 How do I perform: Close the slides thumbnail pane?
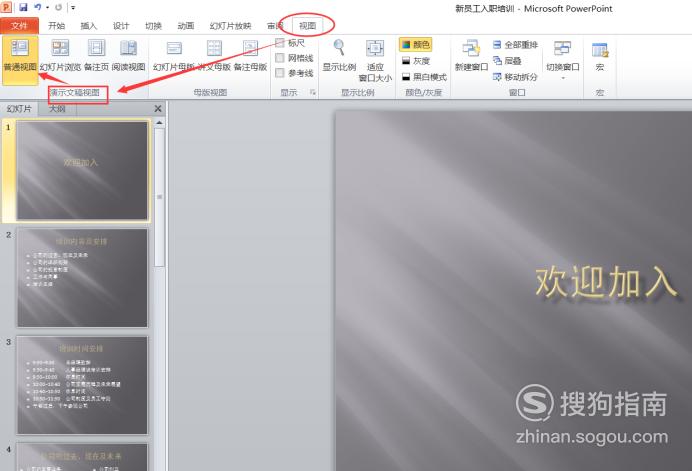click(158, 108)
